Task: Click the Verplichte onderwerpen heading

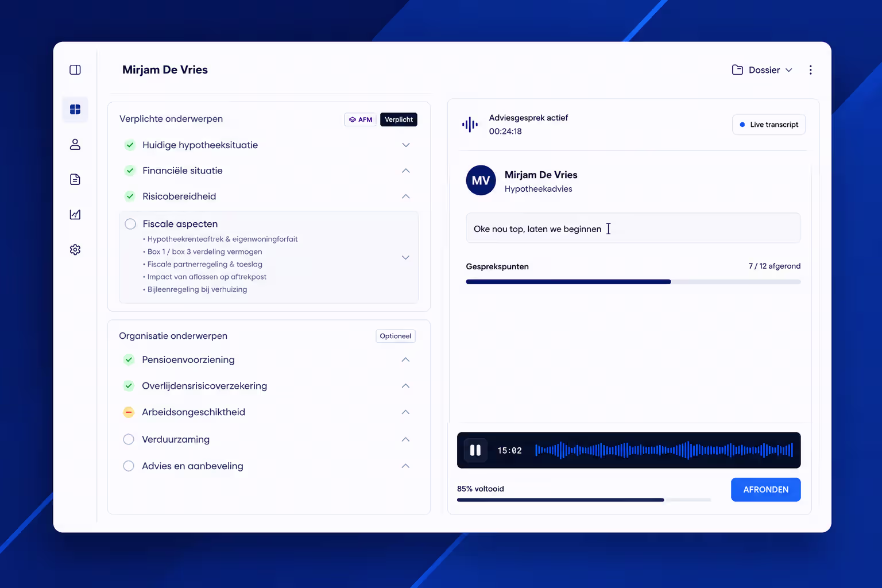Action: (x=171, y=119)
